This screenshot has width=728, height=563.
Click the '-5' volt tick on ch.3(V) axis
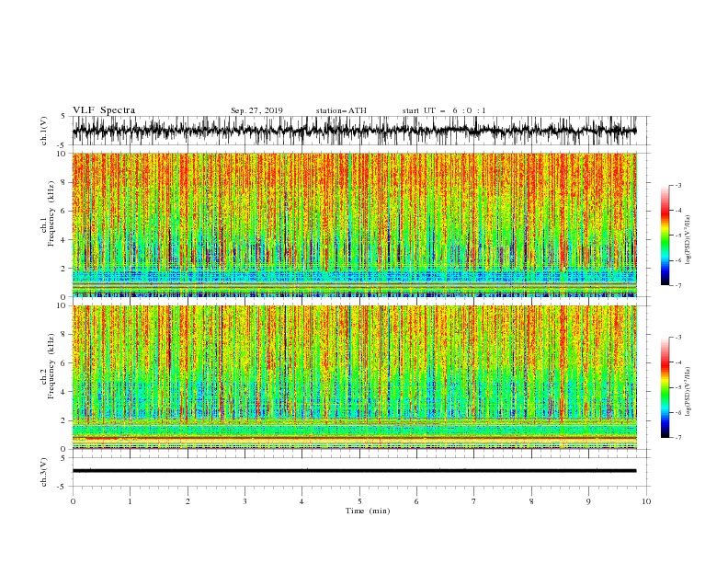[63, 487]
